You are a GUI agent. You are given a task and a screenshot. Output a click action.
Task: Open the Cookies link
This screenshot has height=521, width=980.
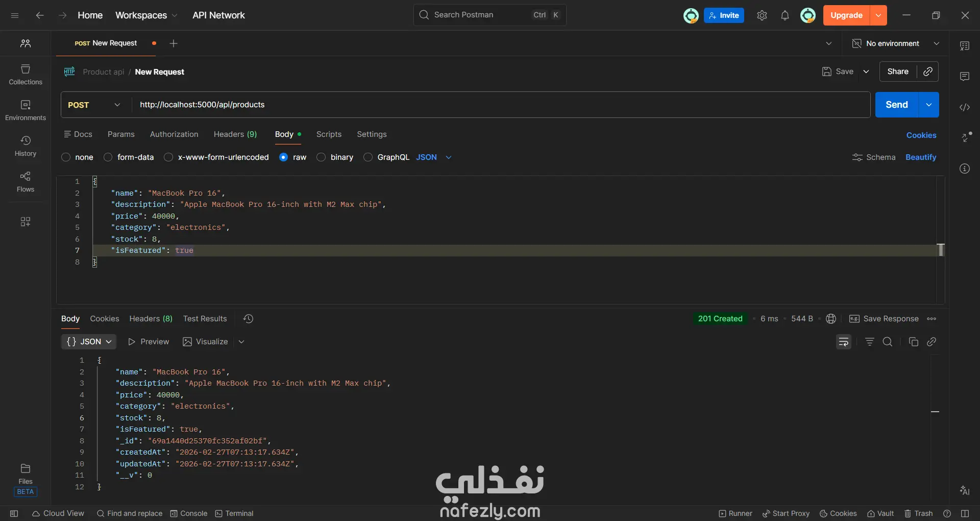point(921,135)
